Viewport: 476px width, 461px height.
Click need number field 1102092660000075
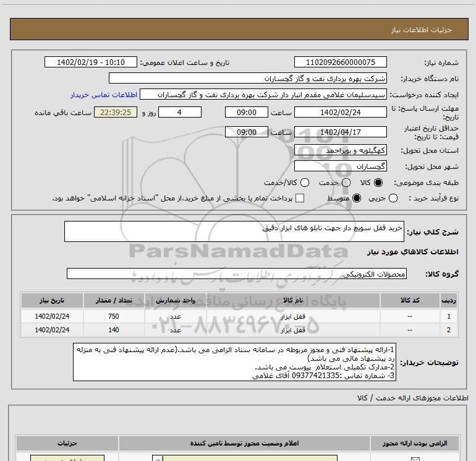340,62
